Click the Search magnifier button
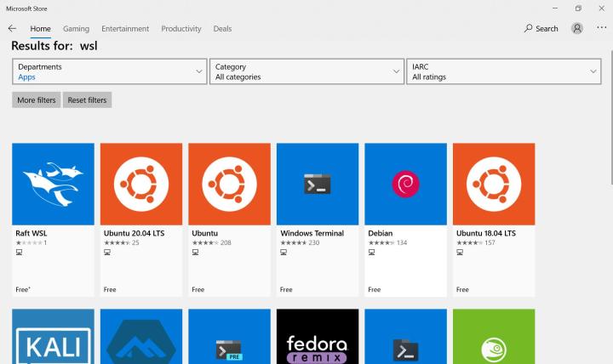Screen dimensions: 613x364 coord(541,29)
